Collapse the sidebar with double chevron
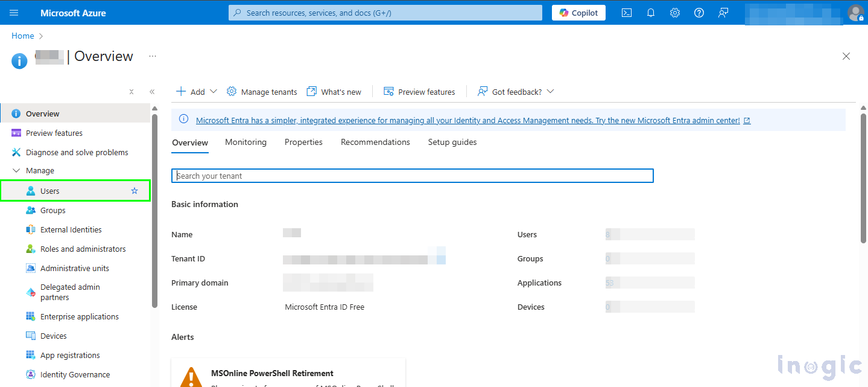 [152, 92]
